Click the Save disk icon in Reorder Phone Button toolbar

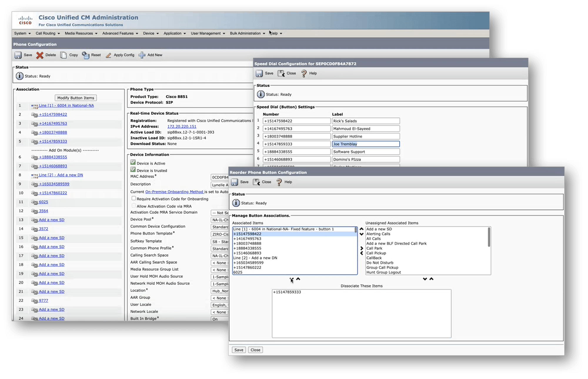235,182
